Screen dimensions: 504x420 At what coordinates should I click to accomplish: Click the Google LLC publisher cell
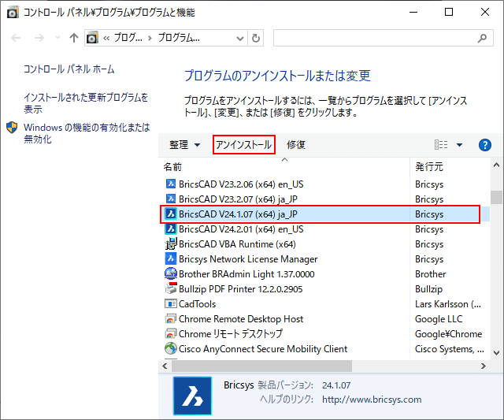coord(439,319)
